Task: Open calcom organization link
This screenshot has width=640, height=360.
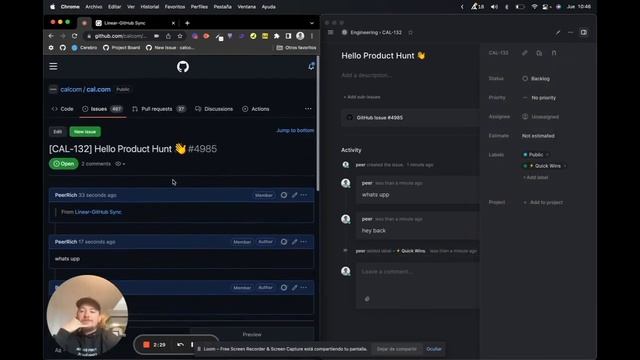Action: 71,89
